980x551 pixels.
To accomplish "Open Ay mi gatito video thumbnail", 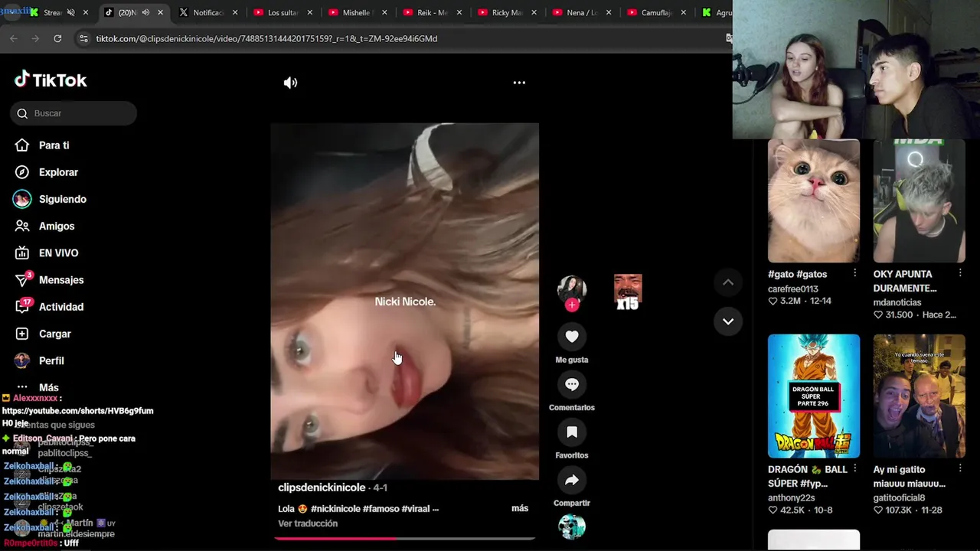I will click(x=920, y=396).
